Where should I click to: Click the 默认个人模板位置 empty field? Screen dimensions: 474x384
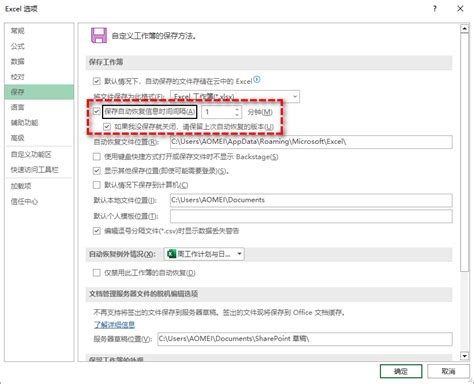(x=311, y=216)
